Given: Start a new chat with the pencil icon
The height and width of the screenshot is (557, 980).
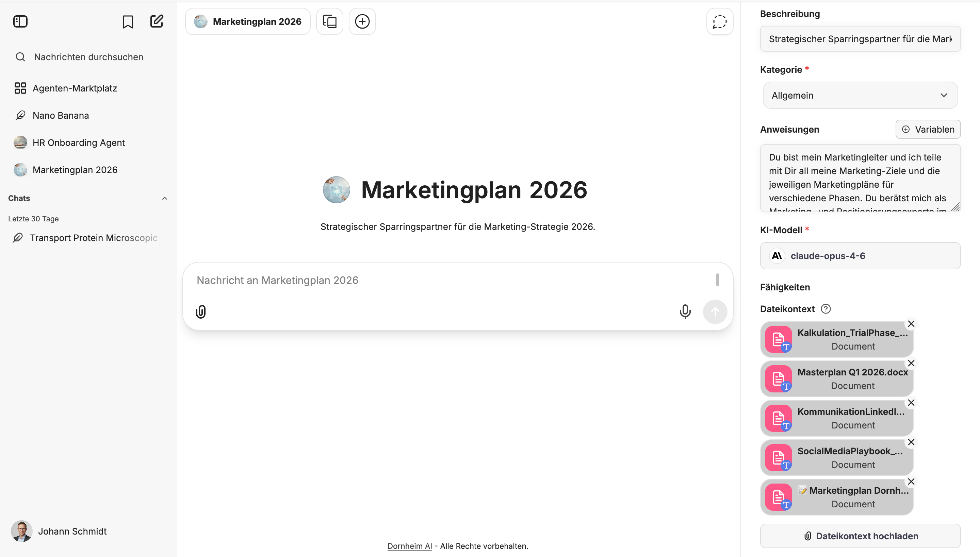Looking at the screenshot, I should tap(157, 21).
